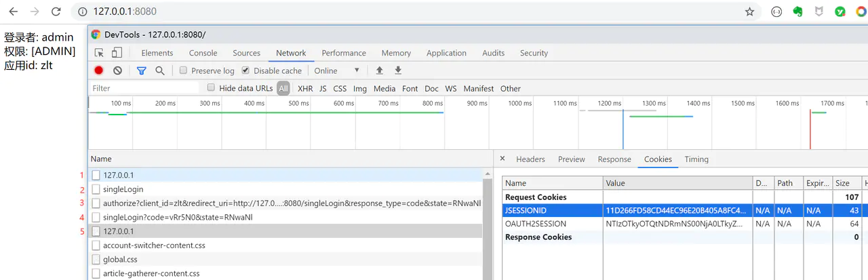Stop recording network log red button
Image resolution: width=868 pixels, height=280 pixels.
pos(99,71)
